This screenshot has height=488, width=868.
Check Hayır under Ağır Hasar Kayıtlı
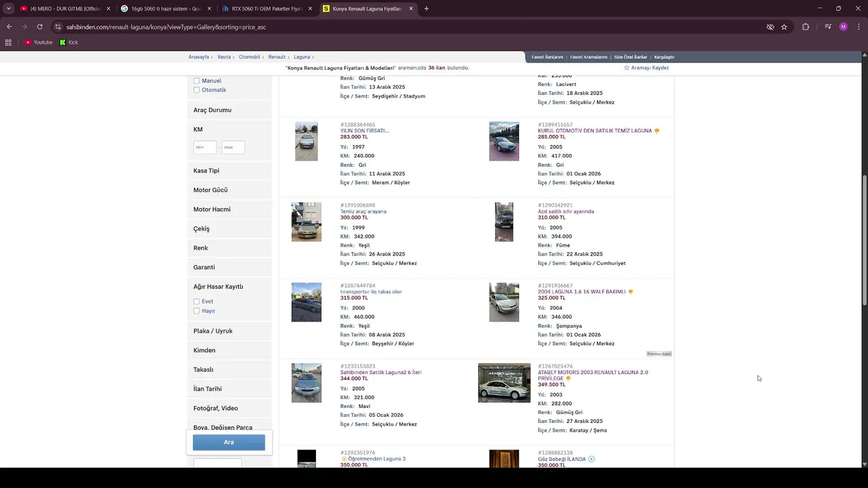197,311
